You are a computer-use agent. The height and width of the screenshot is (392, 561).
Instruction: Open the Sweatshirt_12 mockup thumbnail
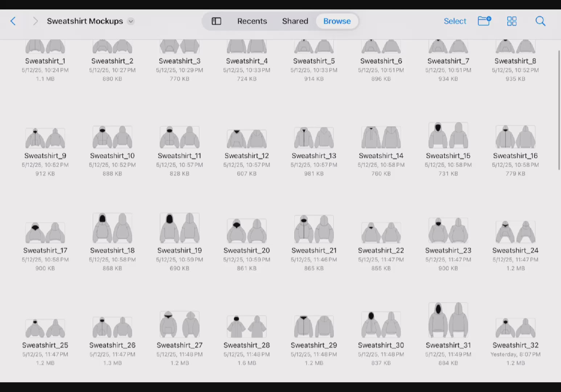(x=247, y=139)
